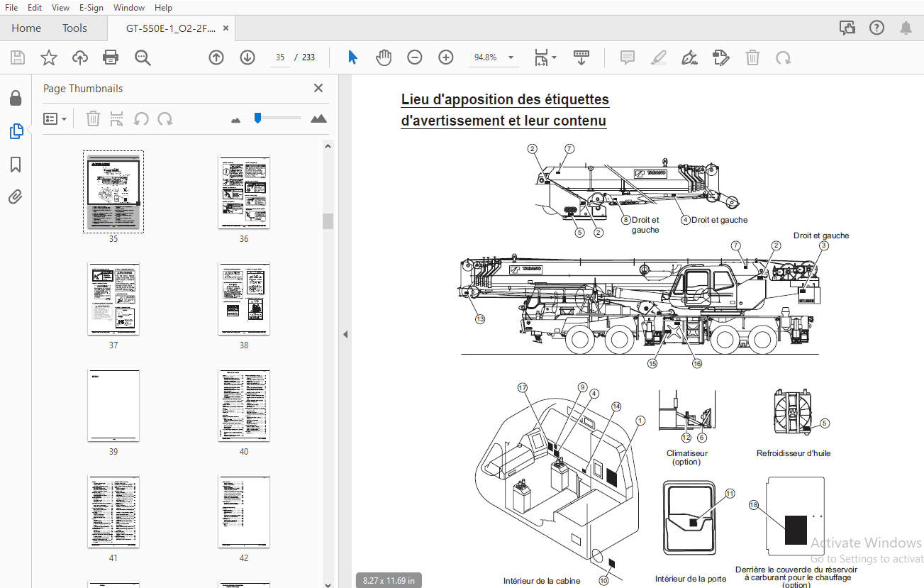The width and height of the screenshot is (924, 588).
Task: Click the Stamp tool icon
Action: pyautogui.click(x=721, y=57)
